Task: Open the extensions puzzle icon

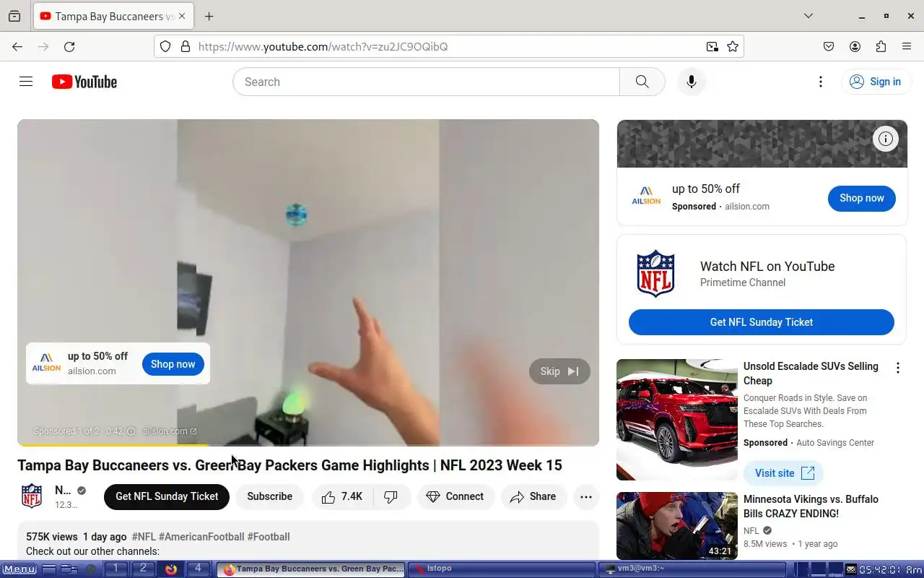Action: pyautogui.click(x=881, y=46)
